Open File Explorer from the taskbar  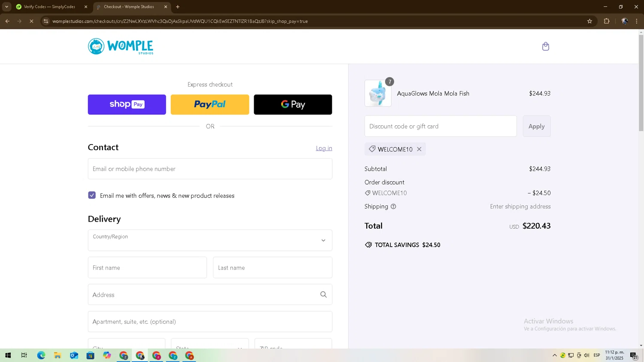(57, 355)
